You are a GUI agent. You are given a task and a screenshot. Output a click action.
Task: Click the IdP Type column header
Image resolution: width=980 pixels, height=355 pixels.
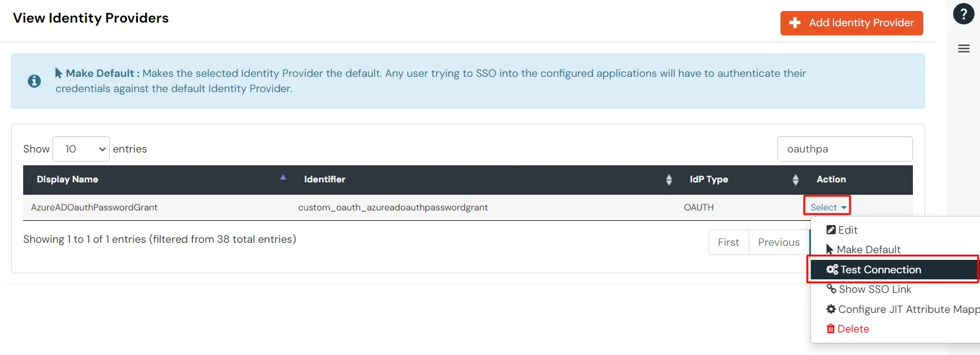click(740, 179)
